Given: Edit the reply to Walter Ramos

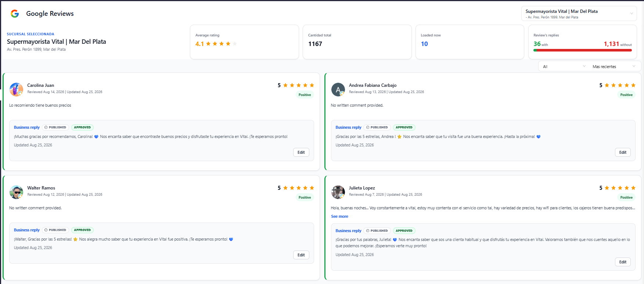Looking at the screenshot, I should 301,255.
